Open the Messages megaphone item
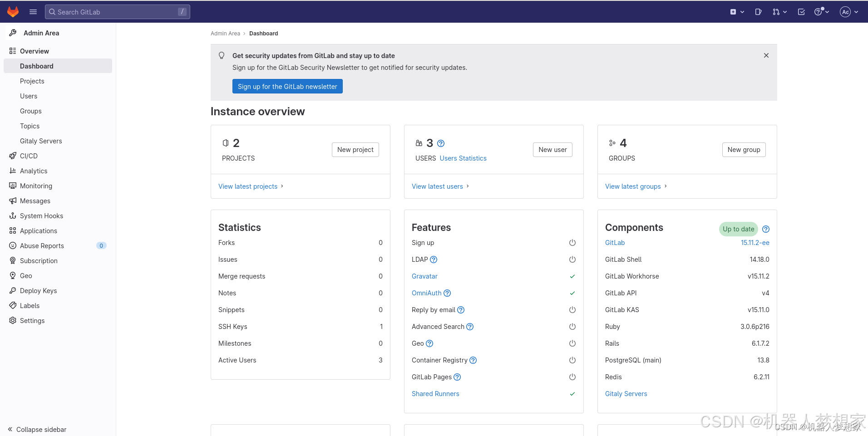The height and width of the screenshot is (436, 868). tap(58, 201)
